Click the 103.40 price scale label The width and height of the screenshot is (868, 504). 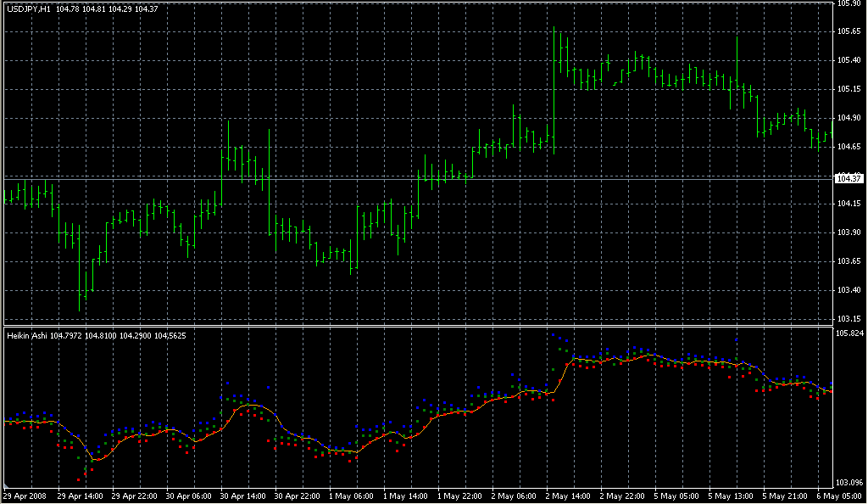(x=849, y=290)
